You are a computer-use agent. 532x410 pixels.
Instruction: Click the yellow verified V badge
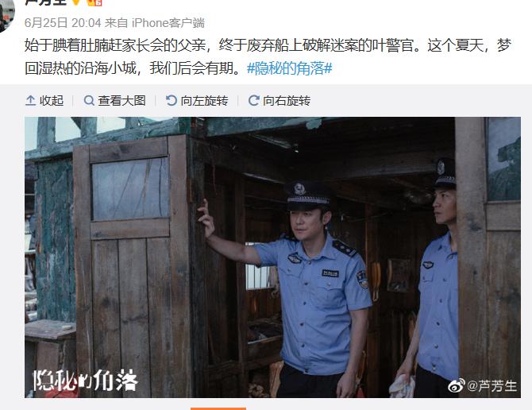[x=77, y=2]
